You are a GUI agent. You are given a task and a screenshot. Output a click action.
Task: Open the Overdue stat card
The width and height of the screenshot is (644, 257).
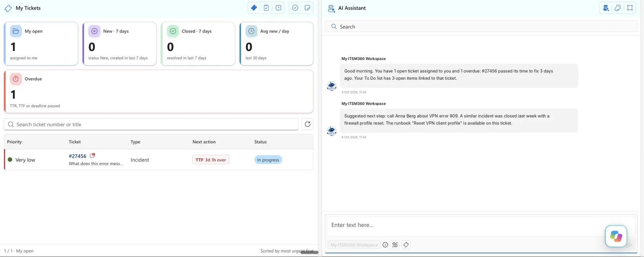click(159, 91)
